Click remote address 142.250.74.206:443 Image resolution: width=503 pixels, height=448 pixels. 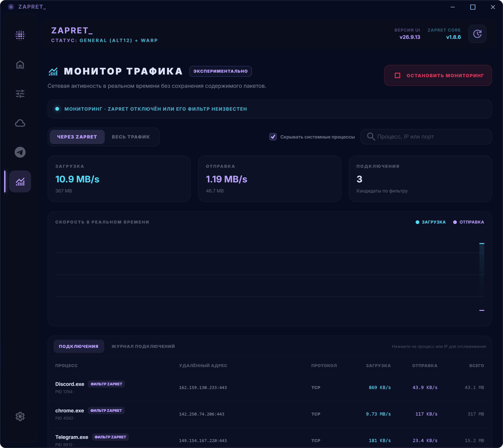click(x=202, y=414)
